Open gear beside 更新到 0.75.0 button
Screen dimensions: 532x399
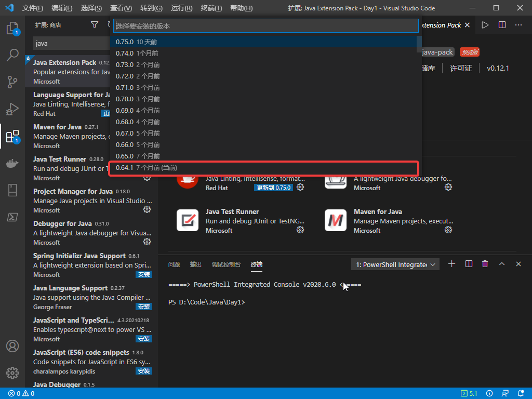click(300, 187)
